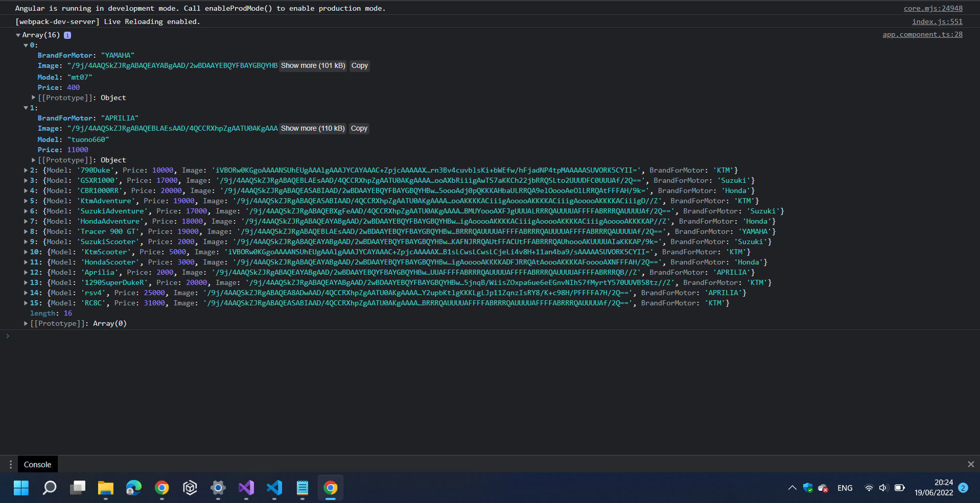The height and width of the screenshot is (503, 980).
Task: Expand item 14 with model rsv4
Action: (x=26, y=293)
